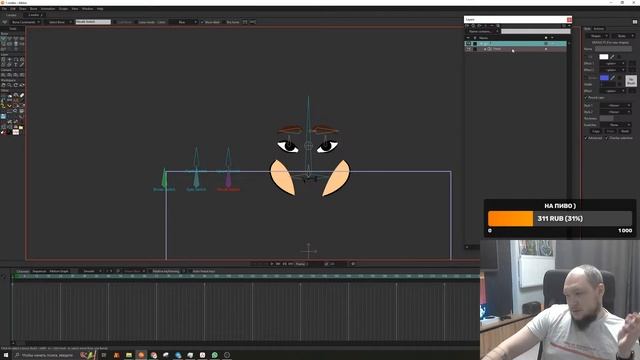This screenshot has width=640, height=360.
Task: Open File Explorer from the taskbar
Action: (x=129, y=355)
